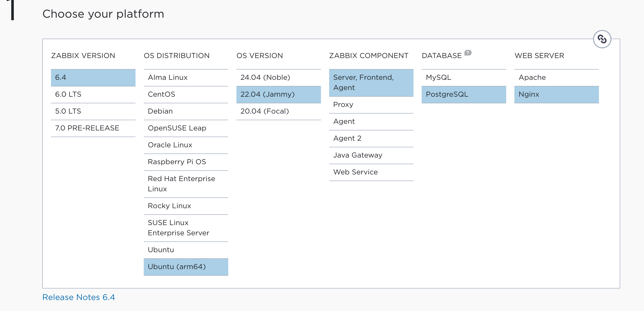644x311 pixels.
Task: Select Raspberry Pi OS distribution
Action: click(186, 162)
